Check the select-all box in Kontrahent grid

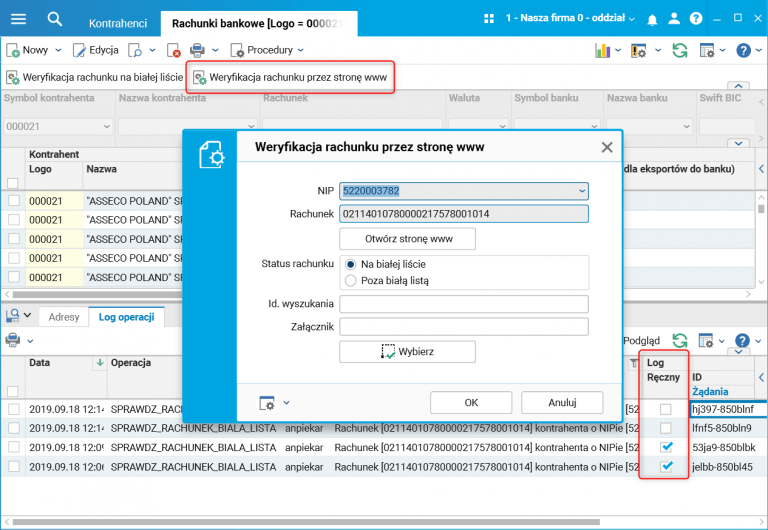pos(13,183)
